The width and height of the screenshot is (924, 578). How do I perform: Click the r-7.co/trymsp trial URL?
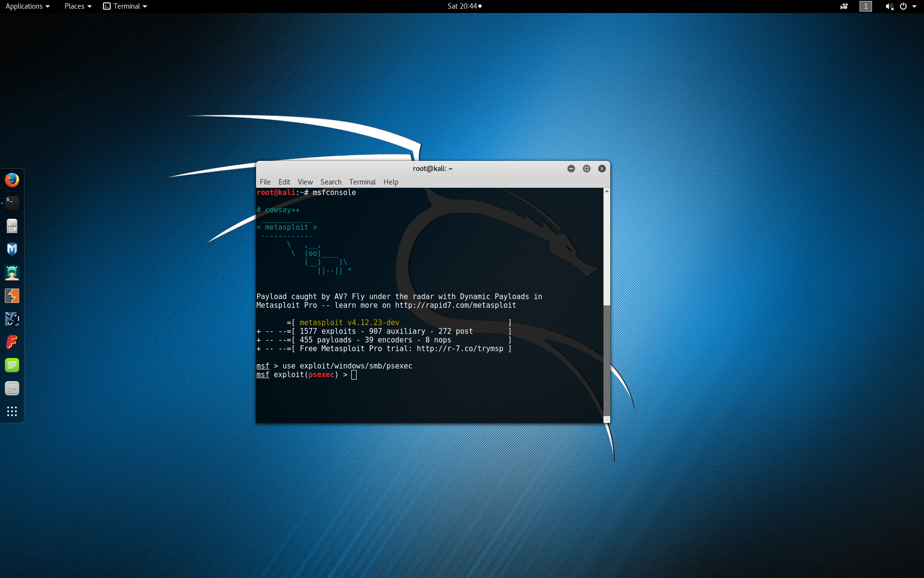[x=460, y=349]
